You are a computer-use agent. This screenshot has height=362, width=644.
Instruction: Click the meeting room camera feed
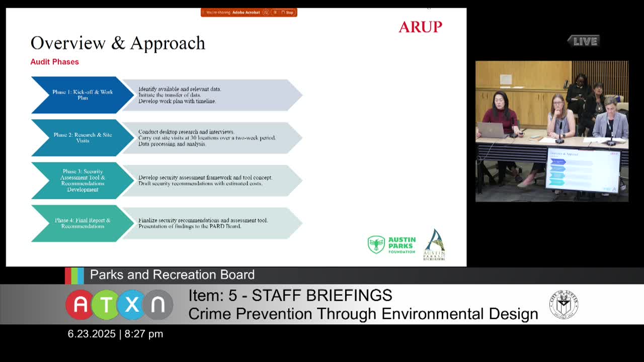552,131
